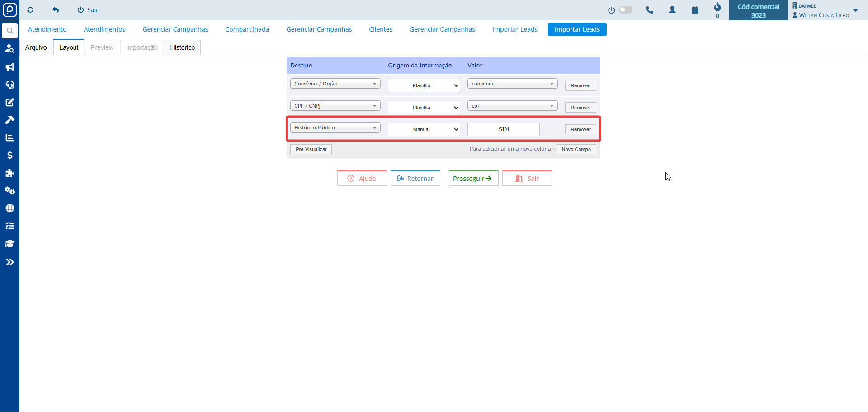Click the SIM value input field
868x412 pixels.
click(503, 129)
